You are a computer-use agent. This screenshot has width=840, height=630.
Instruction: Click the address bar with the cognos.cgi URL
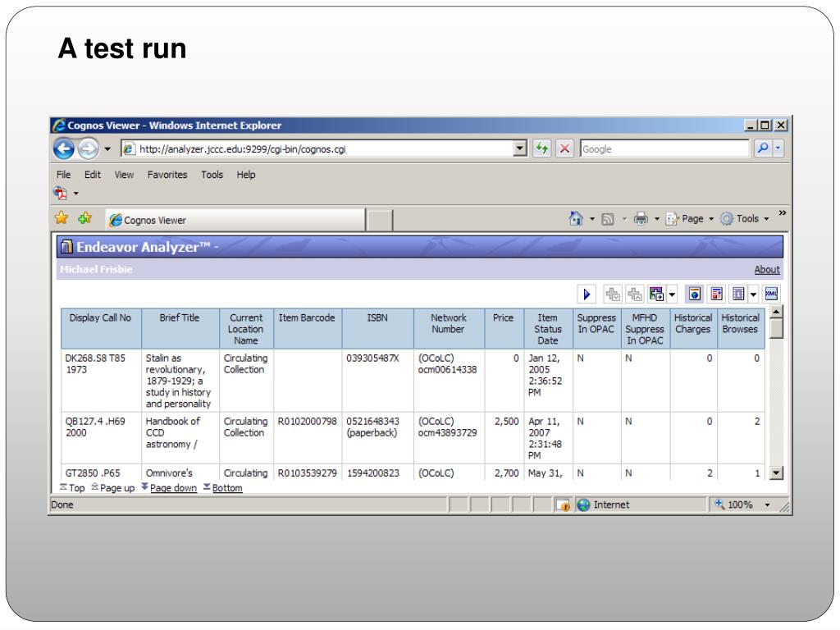pos(317,148)
